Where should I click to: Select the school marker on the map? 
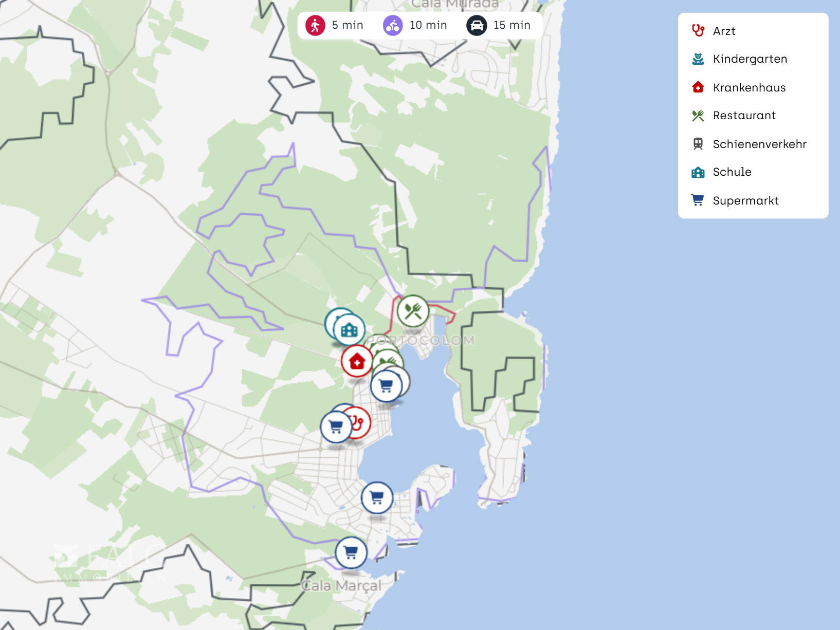coord(349,330)
